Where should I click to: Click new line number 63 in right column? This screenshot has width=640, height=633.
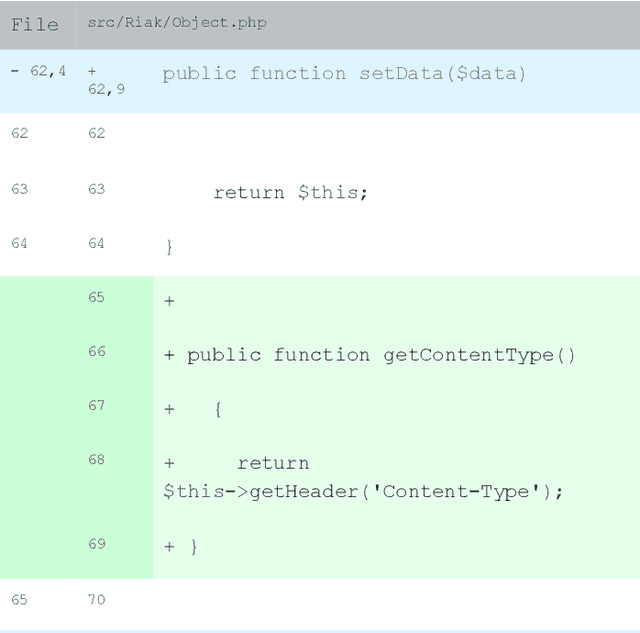96,188
